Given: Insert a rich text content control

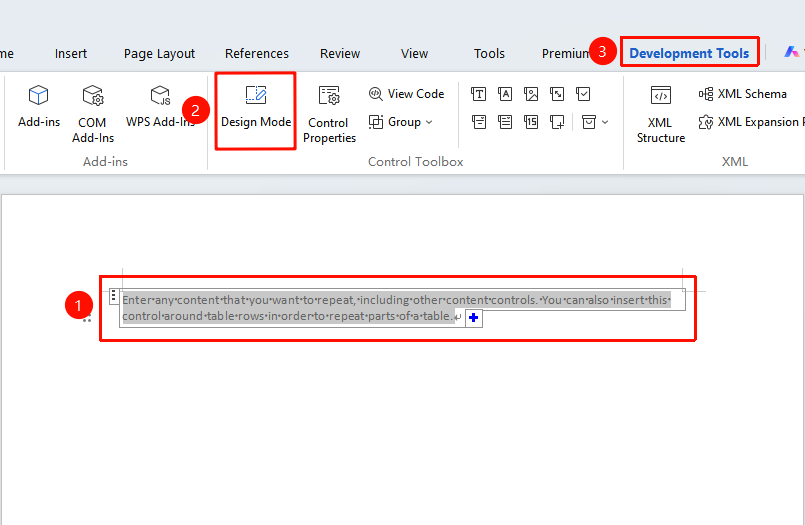Looking at the screenshot, I should click(x=478, y=94).
